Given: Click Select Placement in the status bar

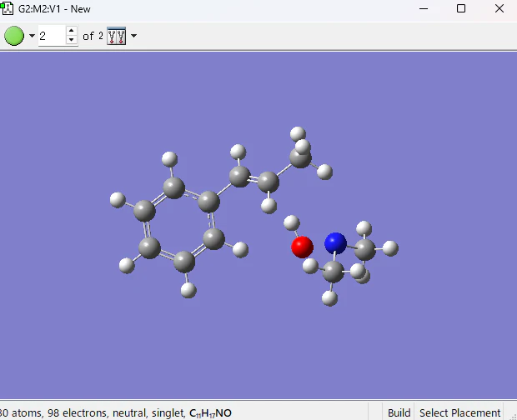Looking at the screenshot, I should coord(459,412).
